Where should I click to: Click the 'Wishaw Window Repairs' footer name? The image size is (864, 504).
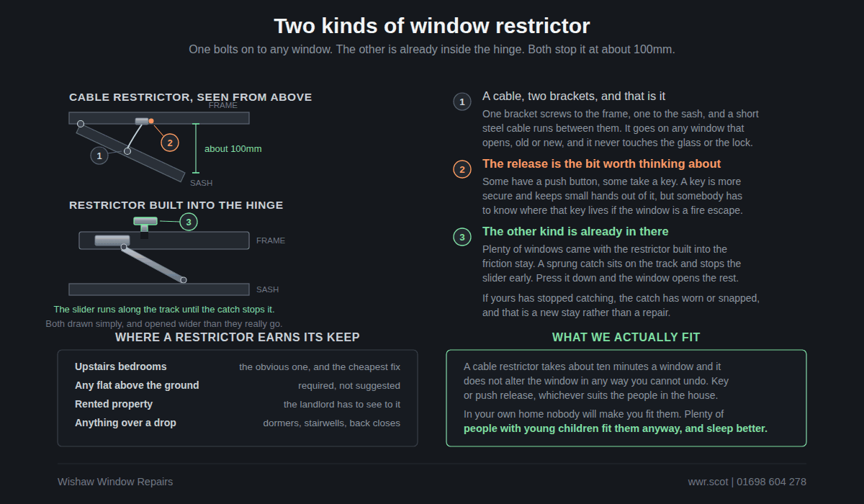tap(115, 482)
